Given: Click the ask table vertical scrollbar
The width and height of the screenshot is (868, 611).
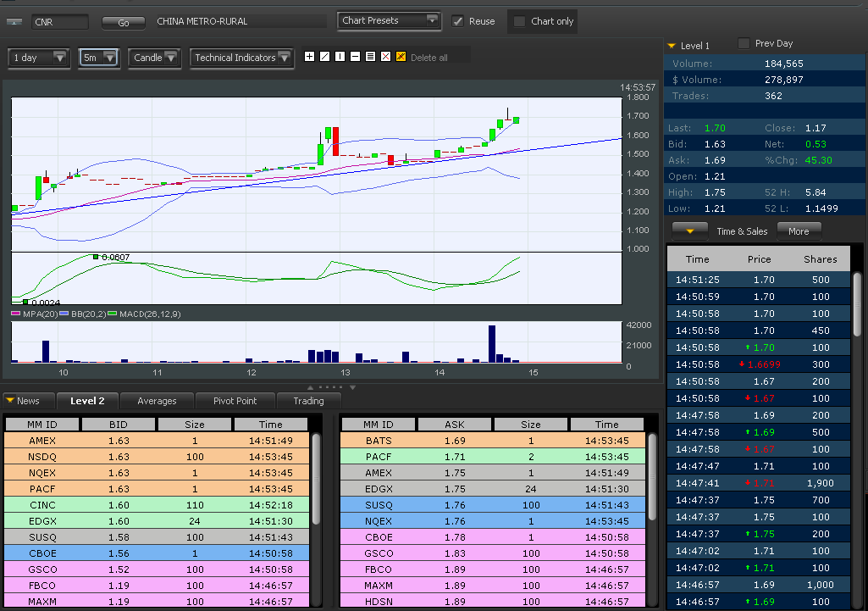Looking at the screenshot, I should 653,476.
